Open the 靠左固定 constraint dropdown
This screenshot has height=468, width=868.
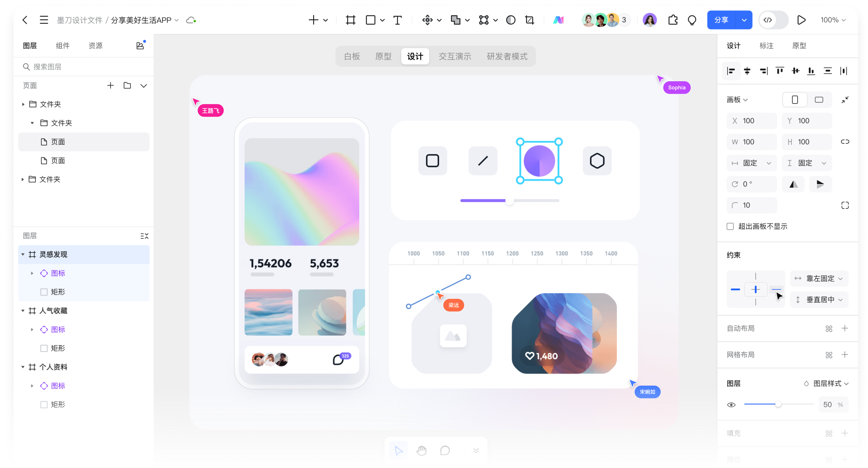819,279
